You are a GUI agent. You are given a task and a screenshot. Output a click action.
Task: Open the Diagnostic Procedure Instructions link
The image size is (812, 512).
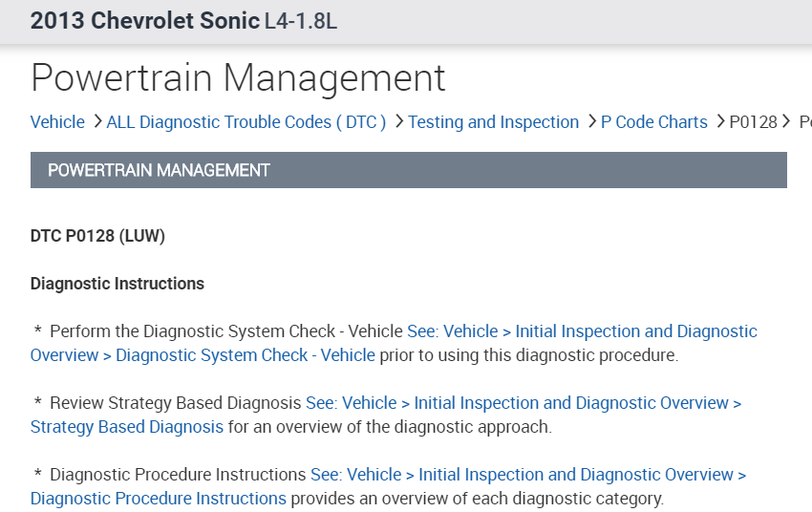pos(158,499)
